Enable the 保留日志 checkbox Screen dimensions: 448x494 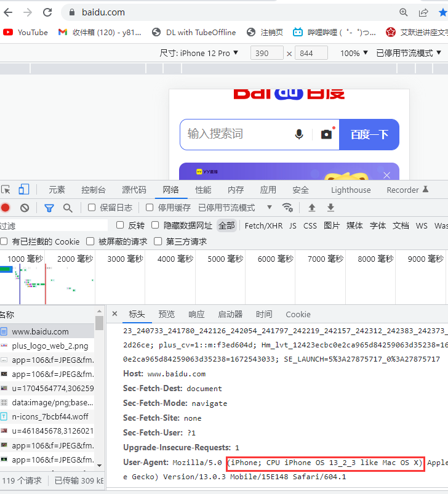point(92,208)
